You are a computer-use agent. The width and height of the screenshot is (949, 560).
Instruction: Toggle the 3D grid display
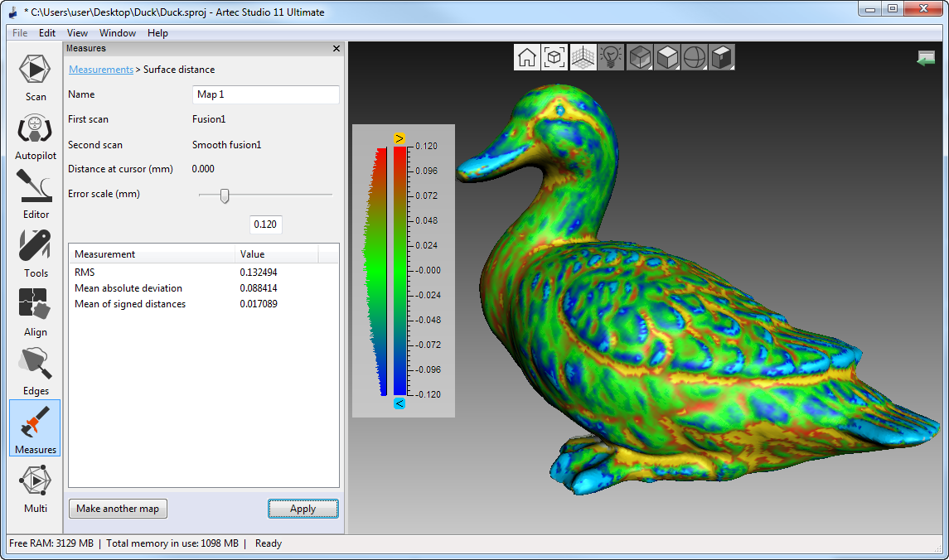pyautogui.click(x=583, y=57)
